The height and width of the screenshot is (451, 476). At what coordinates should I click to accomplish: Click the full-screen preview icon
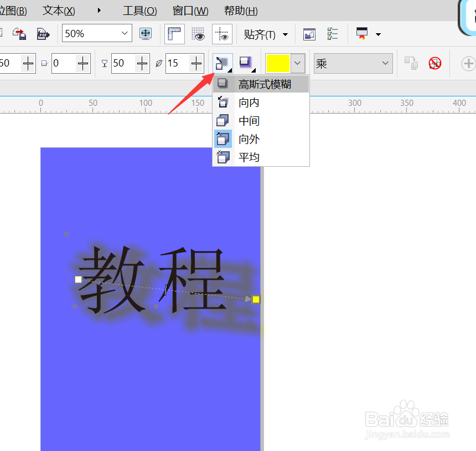[146, 33]
